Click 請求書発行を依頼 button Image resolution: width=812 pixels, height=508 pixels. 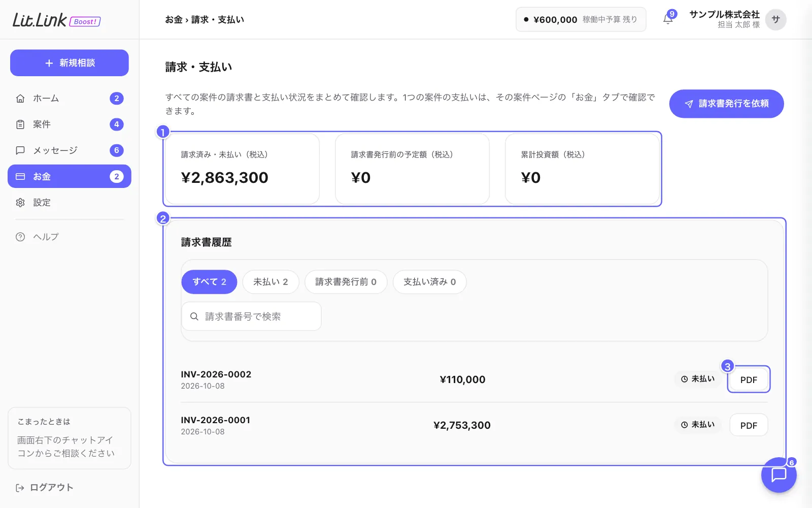[726, 104]
